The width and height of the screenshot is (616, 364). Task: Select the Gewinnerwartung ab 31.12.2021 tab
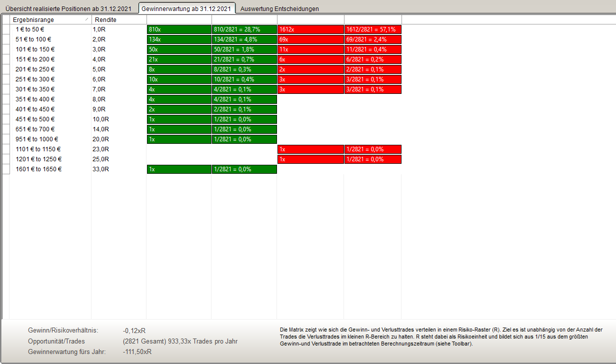tap(186, 8)
